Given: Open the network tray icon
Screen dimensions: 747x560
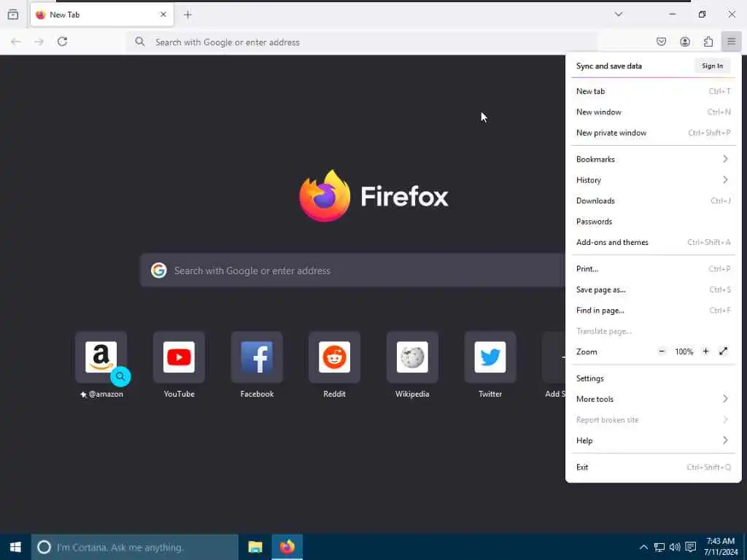Looking at the screenshot, I should pyautogui.click(x=659, y=547).
